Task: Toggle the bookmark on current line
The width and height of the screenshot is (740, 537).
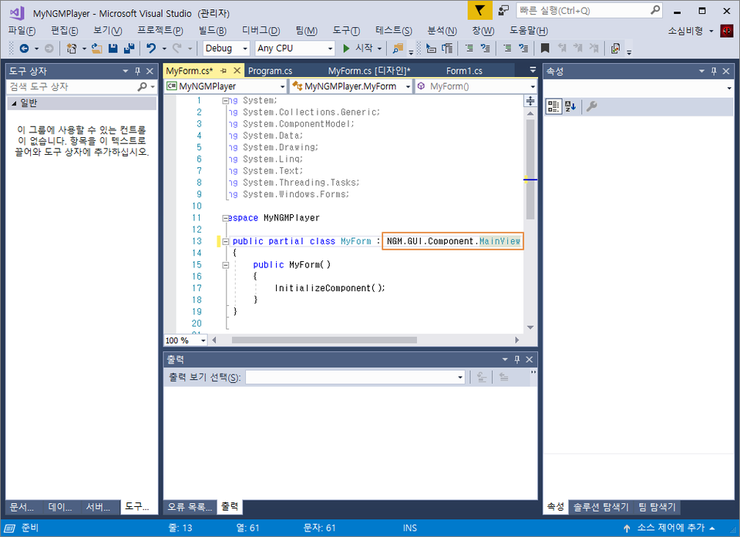Action: tap(545, 48)
